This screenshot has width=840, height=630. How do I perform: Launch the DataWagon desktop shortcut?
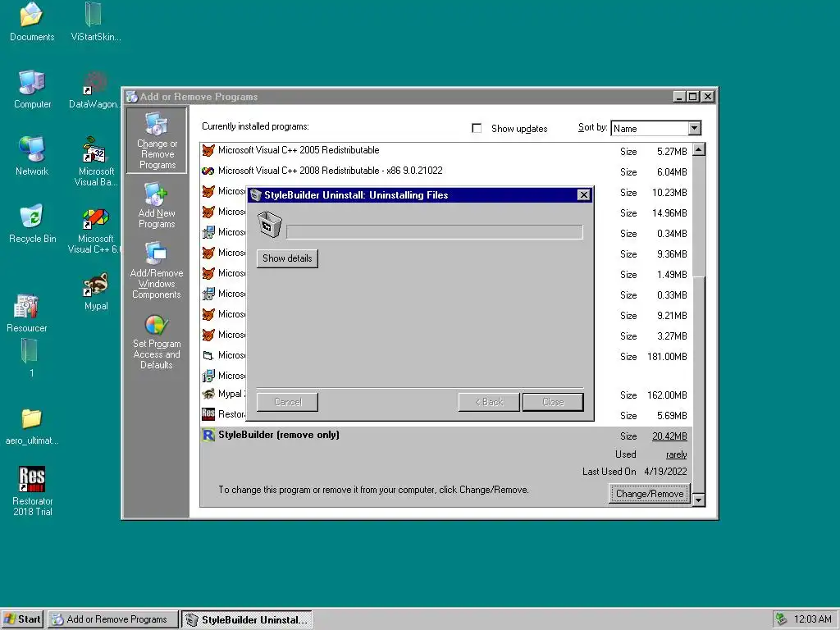click(x=95, y=83)
